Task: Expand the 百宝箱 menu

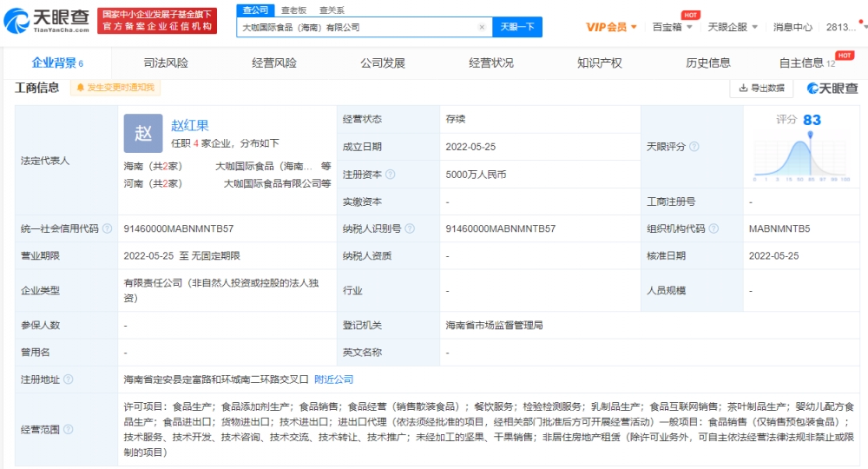Action: [672, 27]
